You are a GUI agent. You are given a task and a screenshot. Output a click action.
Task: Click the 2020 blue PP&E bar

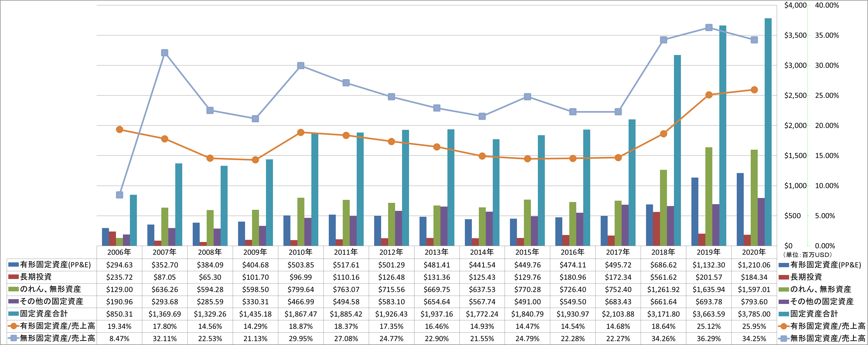point(740,209)
